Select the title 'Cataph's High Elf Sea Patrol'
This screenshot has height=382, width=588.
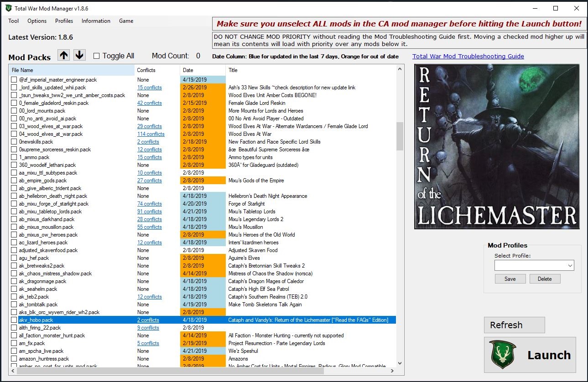click(259, 289)
